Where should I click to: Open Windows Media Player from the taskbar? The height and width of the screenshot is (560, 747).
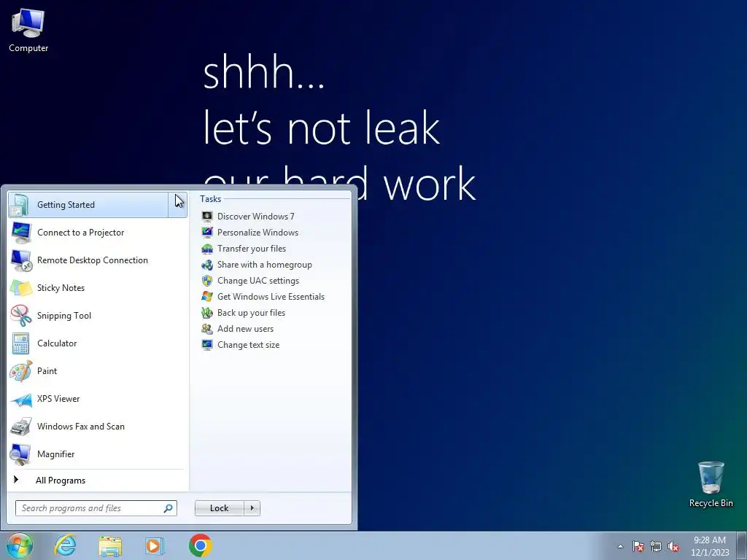pyautogui.click(x=155, y=546)
